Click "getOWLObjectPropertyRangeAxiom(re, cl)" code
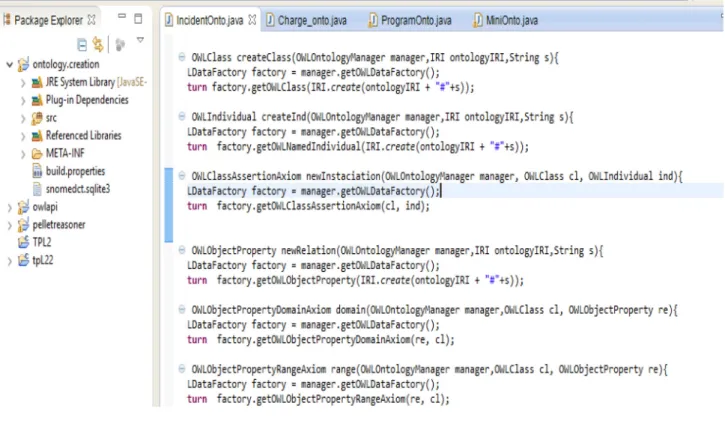Screen dimensions: 725x421 click(352, 399)
